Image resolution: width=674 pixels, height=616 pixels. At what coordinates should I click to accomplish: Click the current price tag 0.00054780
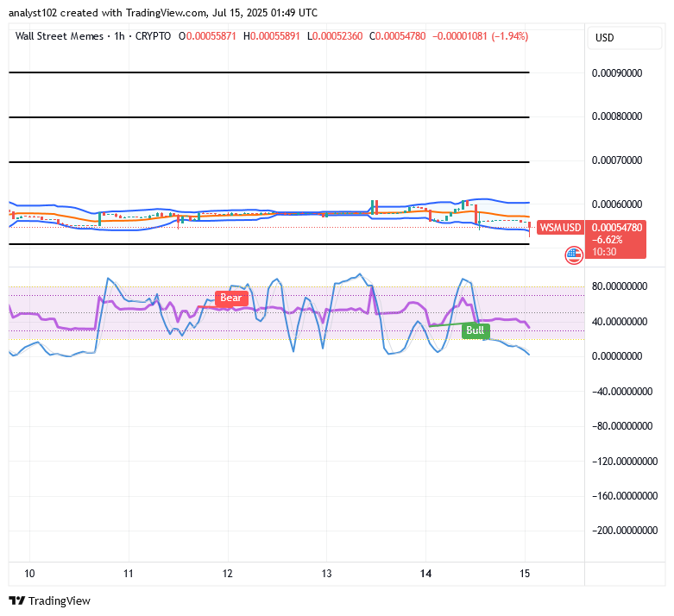[x=617, y=228]
